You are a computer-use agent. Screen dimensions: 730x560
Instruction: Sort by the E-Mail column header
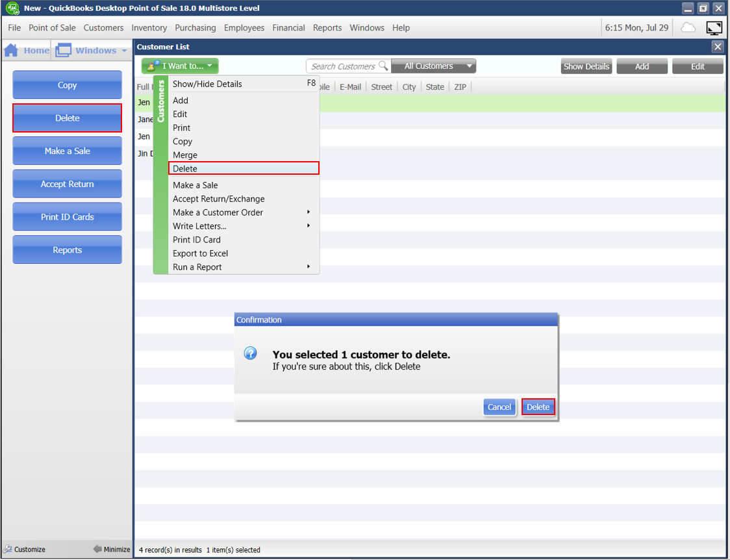[x=350, y=86]
